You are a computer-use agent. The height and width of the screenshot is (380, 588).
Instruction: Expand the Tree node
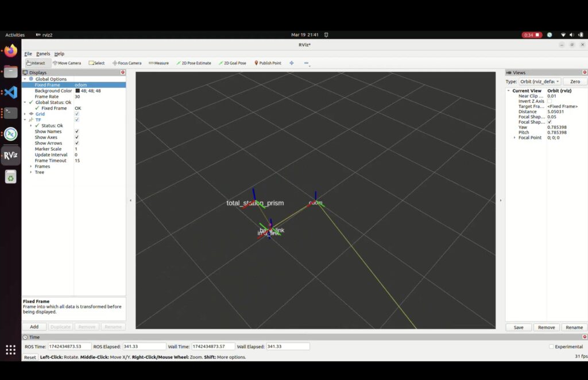pyautogui.click(x=31, y=172)
